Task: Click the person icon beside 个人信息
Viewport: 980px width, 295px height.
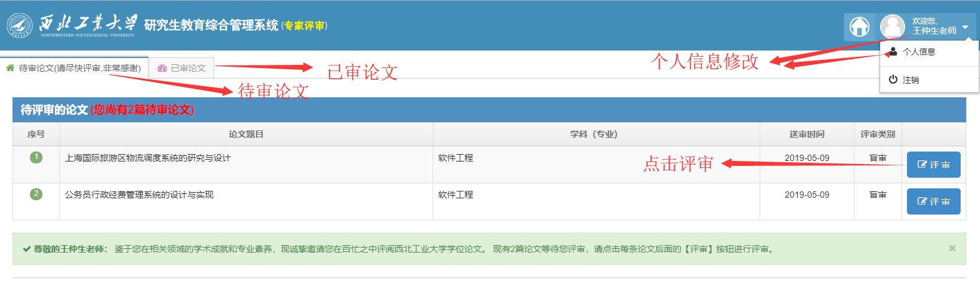Action: pyautogui.click(x=893, y=52)
